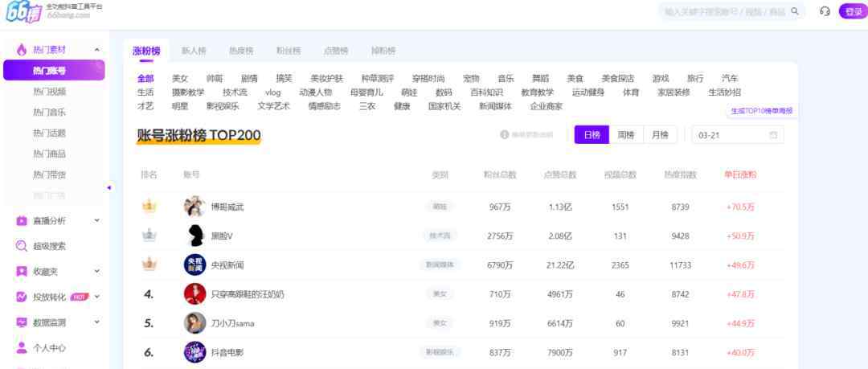Select the 美女 category filter

(x=180, y=79)
